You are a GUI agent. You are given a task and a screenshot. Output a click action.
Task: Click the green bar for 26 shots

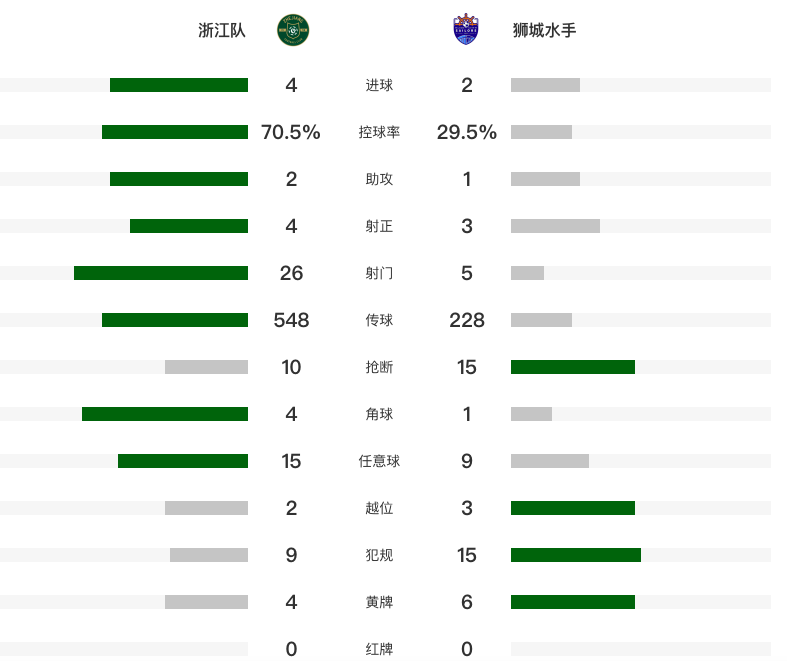pos(161,273)
